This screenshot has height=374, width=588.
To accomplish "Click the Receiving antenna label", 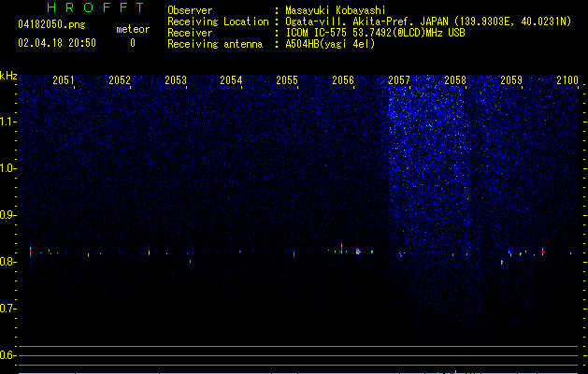I will (x=215, y=44).
